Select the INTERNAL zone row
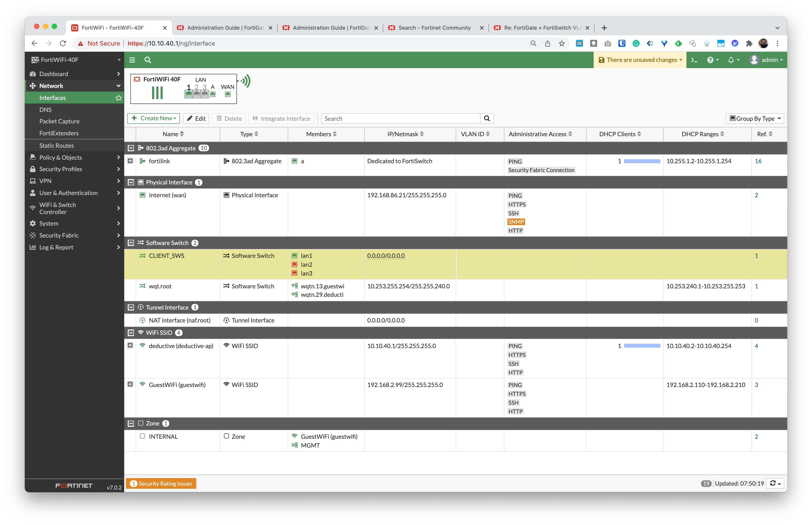The width and height of the screenshot is (812, 525). [455, 441]
